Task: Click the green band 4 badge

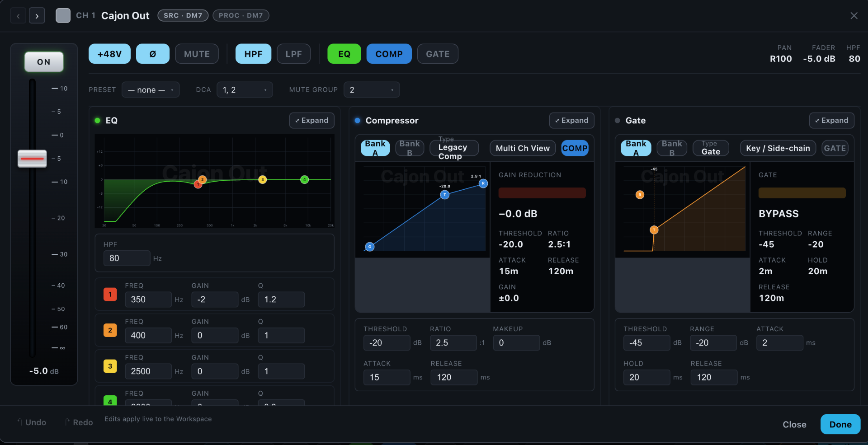Action: (x=110, y=401)
